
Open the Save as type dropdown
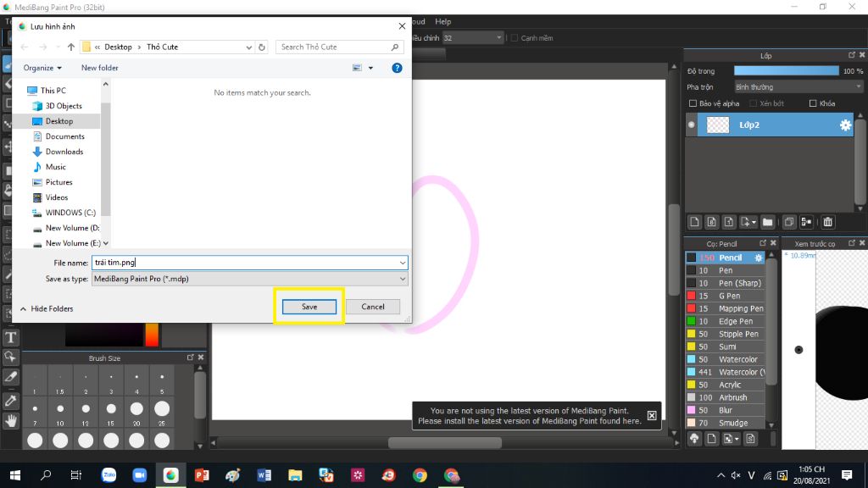403,279
